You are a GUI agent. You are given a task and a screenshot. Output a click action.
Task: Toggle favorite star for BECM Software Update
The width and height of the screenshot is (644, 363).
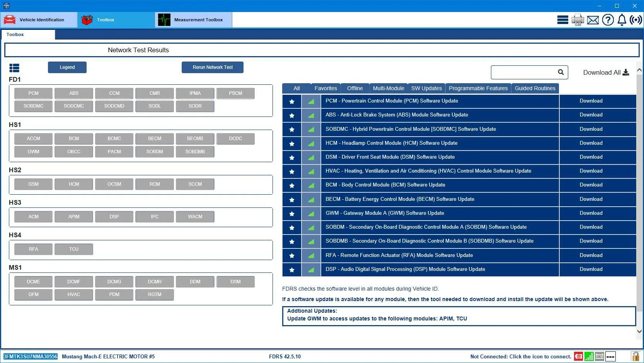pos(292,200)
